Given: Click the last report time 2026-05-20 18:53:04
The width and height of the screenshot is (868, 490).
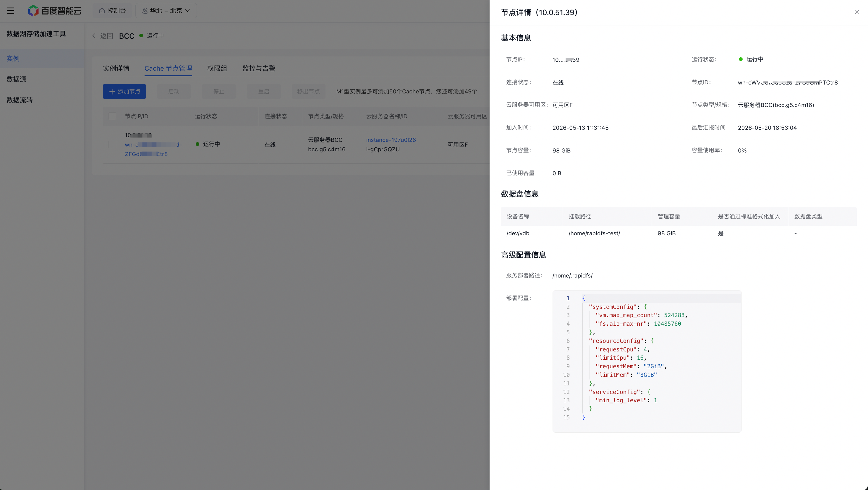Looking at the screenshot, I should (x=767, y=128).
